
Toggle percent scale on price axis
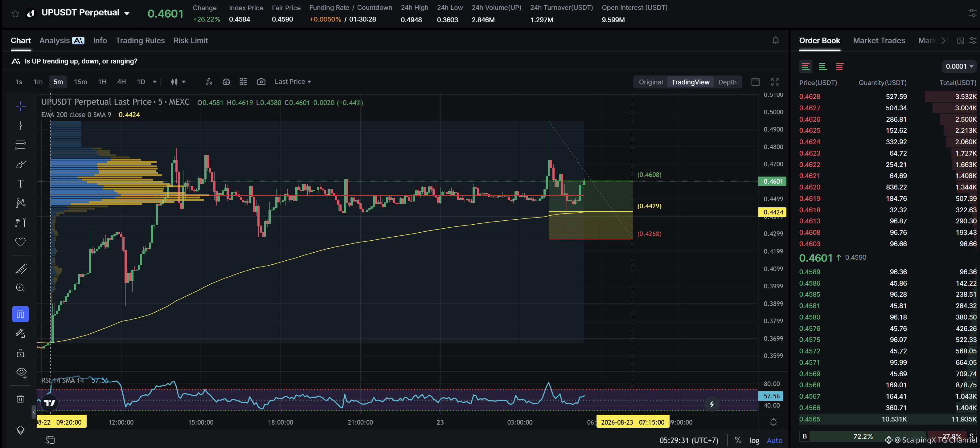pos(738,440)
